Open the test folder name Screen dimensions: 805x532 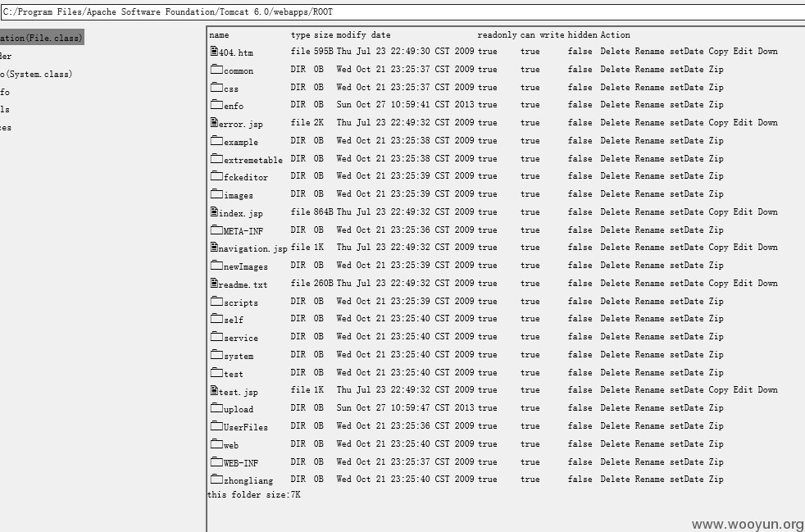coord(233,375)
